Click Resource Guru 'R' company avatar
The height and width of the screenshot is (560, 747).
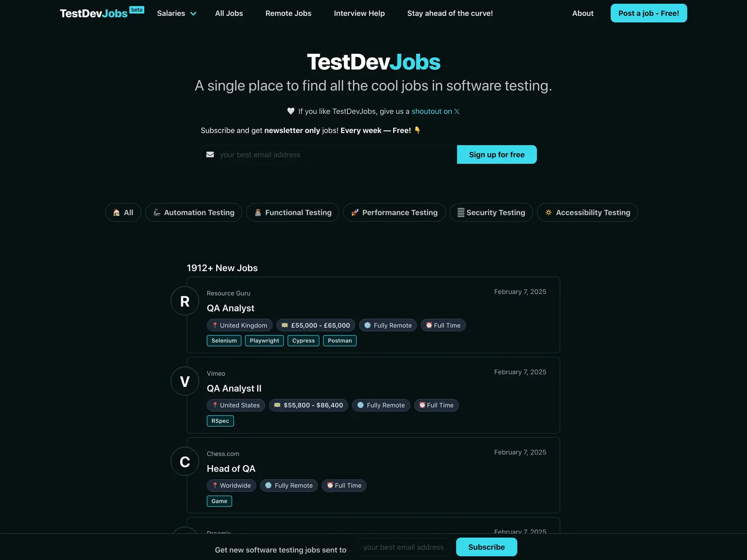point(185,301)
